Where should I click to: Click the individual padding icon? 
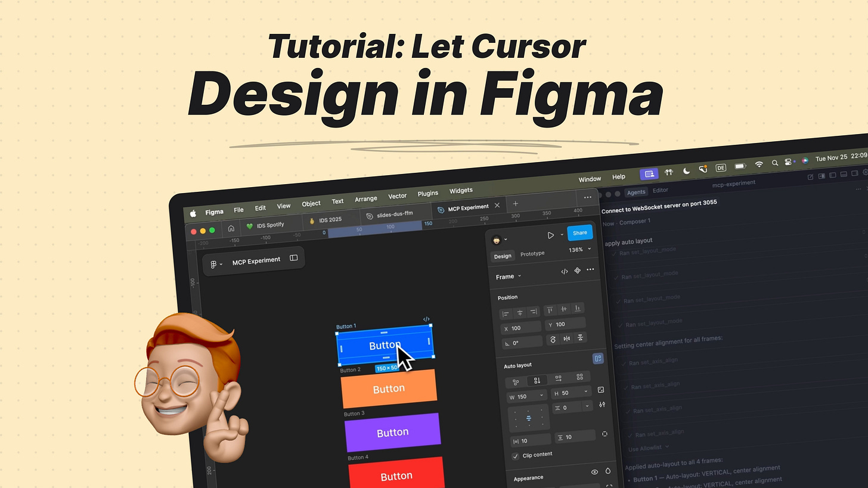click(x=604, y=434)
